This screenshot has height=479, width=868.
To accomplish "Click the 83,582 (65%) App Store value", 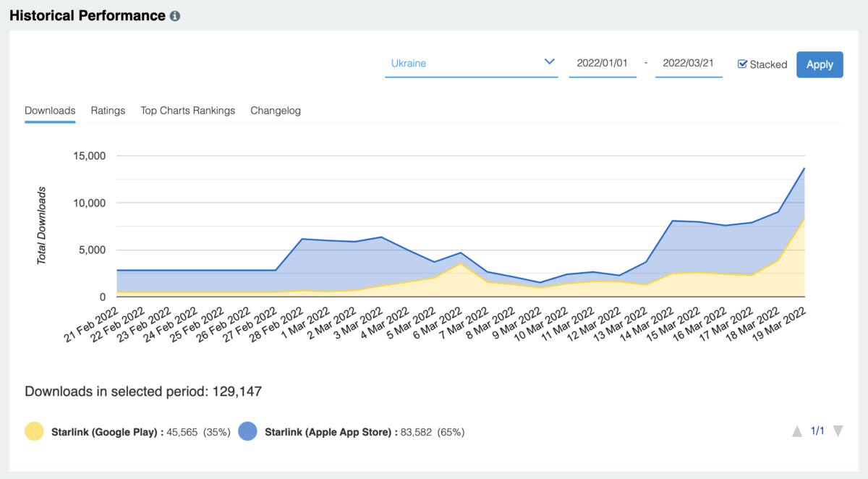I will (x=432, y=432).
